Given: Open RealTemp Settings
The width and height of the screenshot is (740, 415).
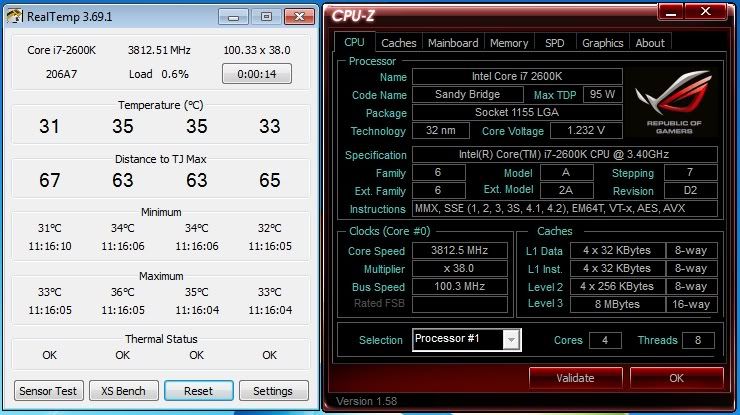Looking at the screenshot, I should pos(273,390).
